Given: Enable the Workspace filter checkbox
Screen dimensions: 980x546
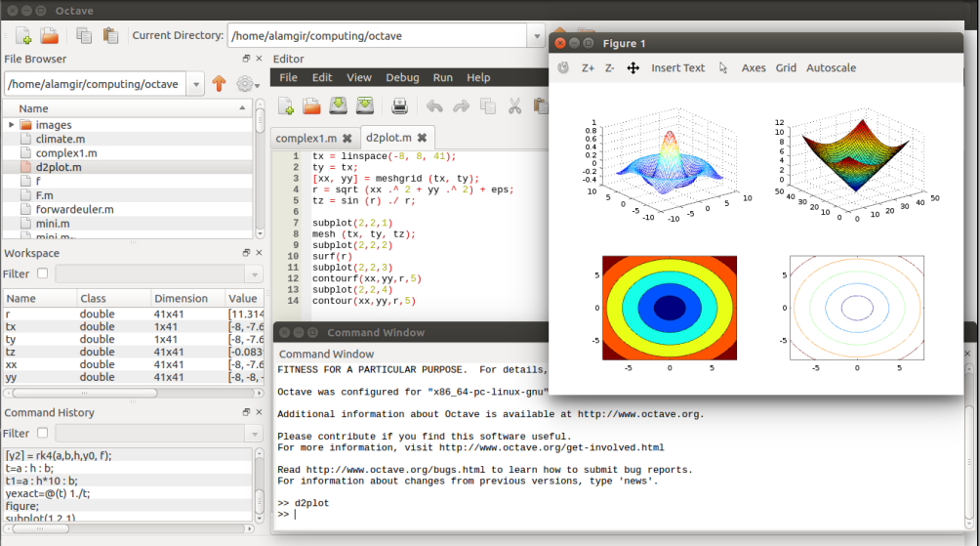Looking at the screenshot, I should 42,274.
